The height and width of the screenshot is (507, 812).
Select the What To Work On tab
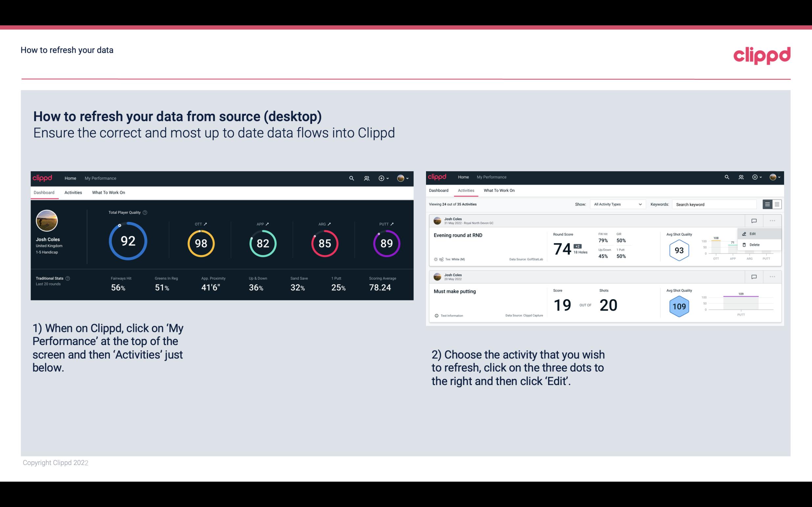coord(108,192)
